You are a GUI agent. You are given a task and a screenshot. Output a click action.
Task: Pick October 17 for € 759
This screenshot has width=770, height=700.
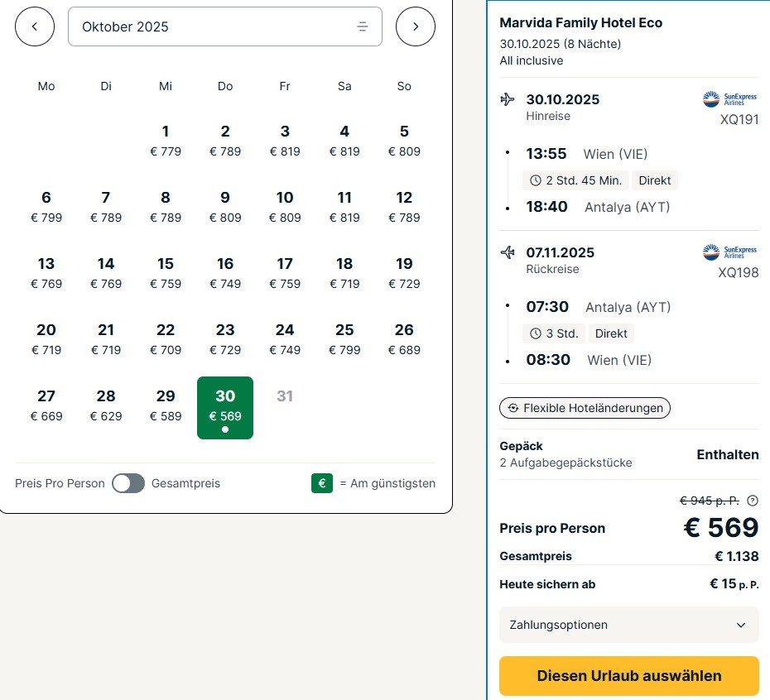click(285, 273)
